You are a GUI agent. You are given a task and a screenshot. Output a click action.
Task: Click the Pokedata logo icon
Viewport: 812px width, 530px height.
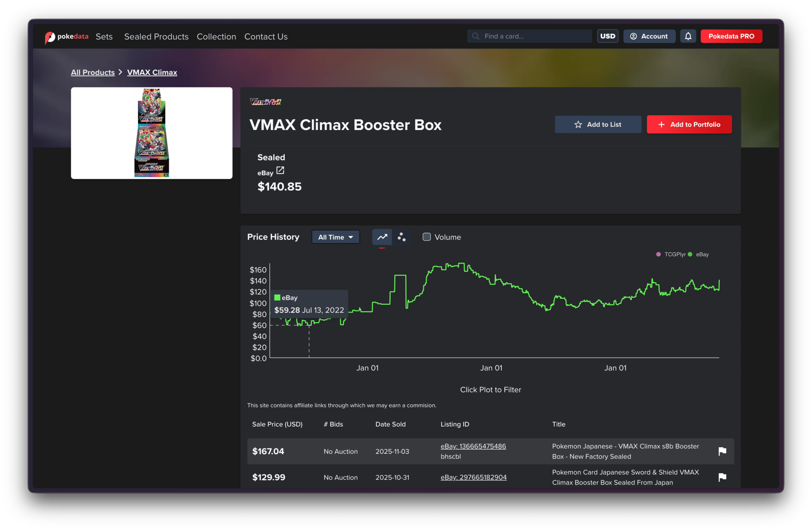(x=50, y=37)
